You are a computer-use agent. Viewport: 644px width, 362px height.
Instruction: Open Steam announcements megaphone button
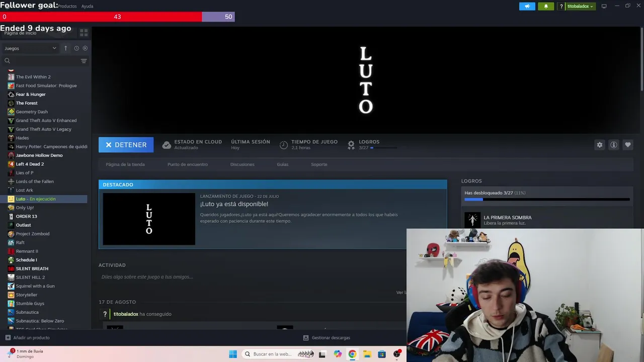click(x=527, y=6)
